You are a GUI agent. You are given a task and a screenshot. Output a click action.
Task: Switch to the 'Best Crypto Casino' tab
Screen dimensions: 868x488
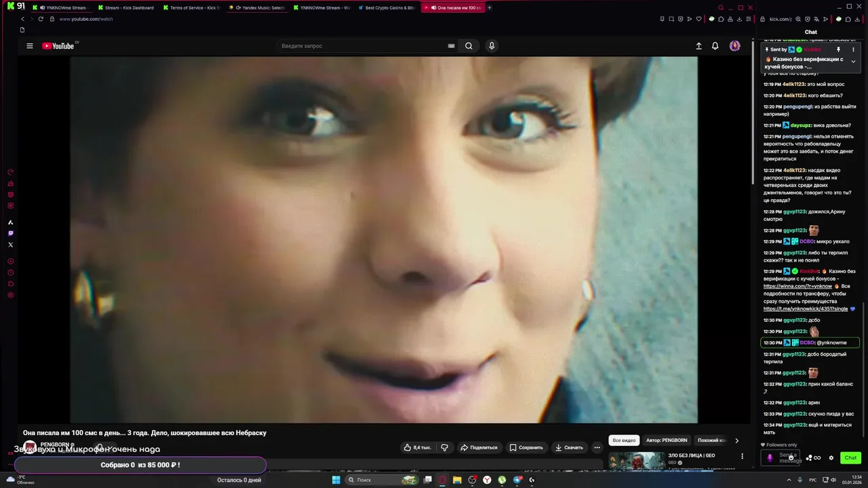pos(387,7)
